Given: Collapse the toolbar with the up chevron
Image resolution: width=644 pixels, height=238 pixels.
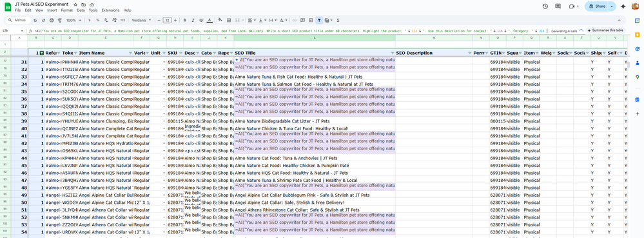Looking at the screenshot, I should point(619,20).
